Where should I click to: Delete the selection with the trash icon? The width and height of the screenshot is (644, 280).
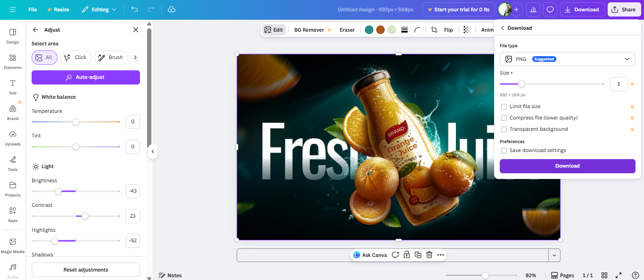(x=429, y=255)
